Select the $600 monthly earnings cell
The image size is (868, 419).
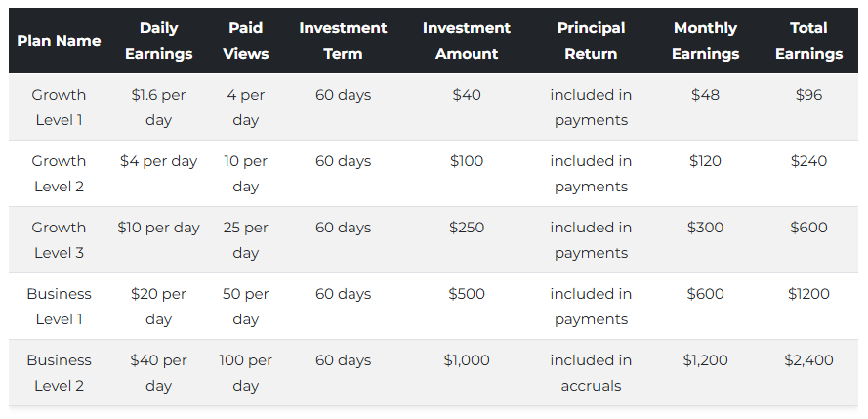pos(705,294)
